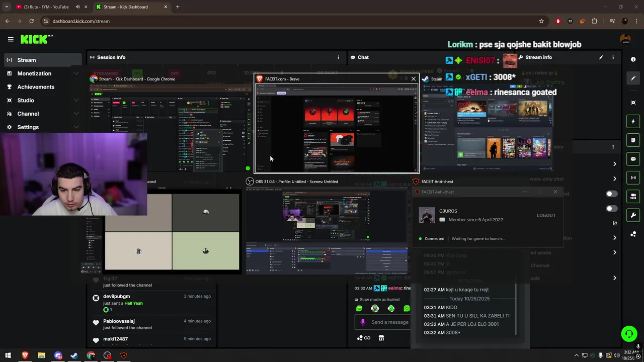The width and height of the screenshot is (644, 362).
Task: Open the chat bubble icon in right rail
Action: tap(633, 159)
